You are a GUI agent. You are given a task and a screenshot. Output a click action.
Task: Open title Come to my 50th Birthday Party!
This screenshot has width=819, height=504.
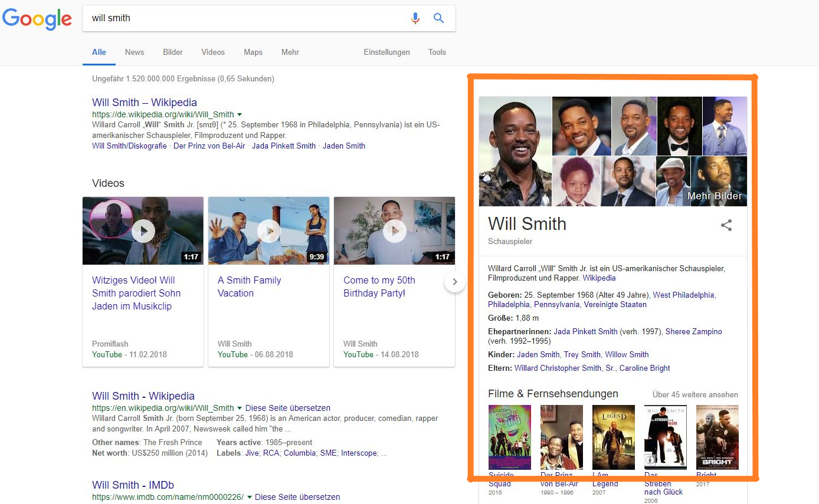(379, 286)
